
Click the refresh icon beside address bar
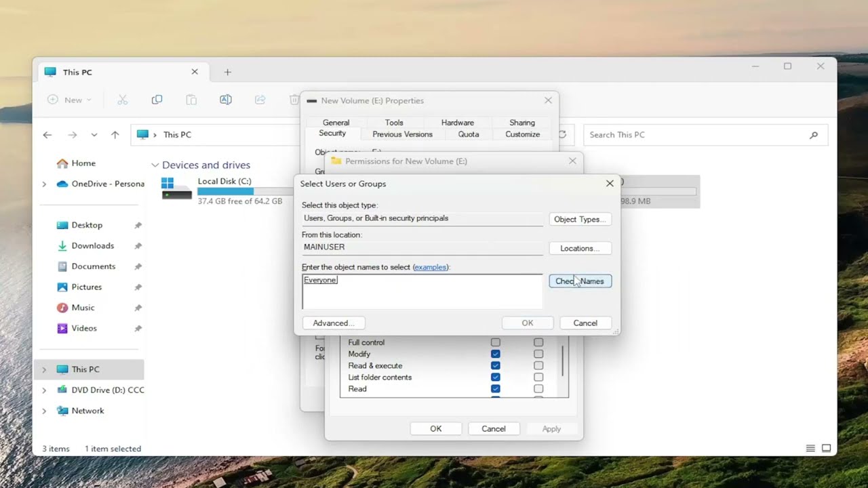pos(562,135)
